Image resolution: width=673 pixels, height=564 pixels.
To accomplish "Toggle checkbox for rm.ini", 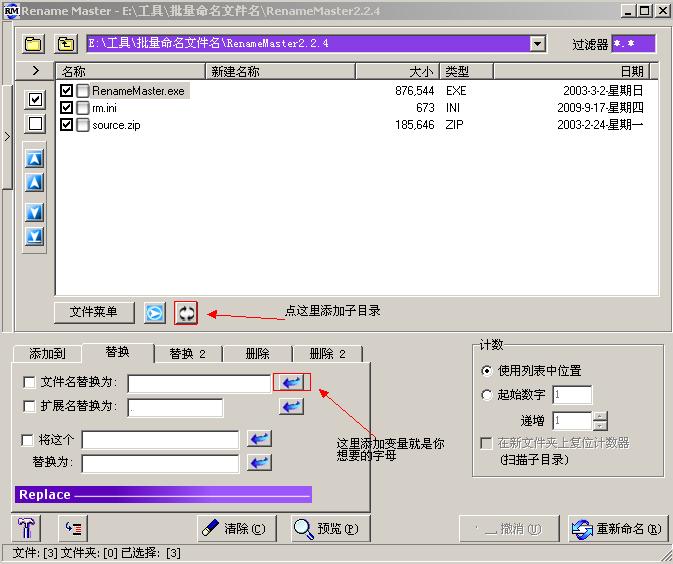I will (66, 107).
